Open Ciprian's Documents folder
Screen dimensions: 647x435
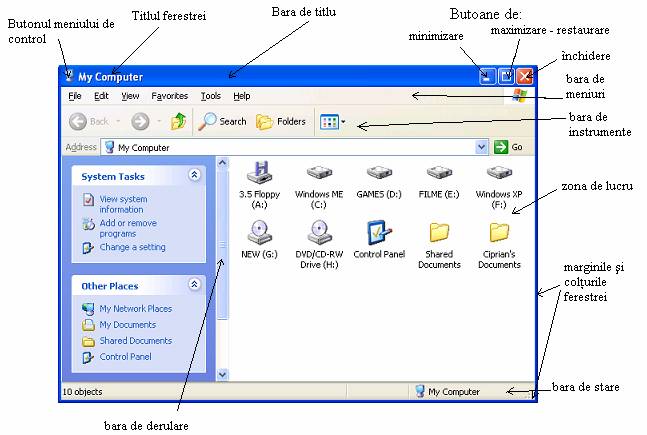(499, 233)
